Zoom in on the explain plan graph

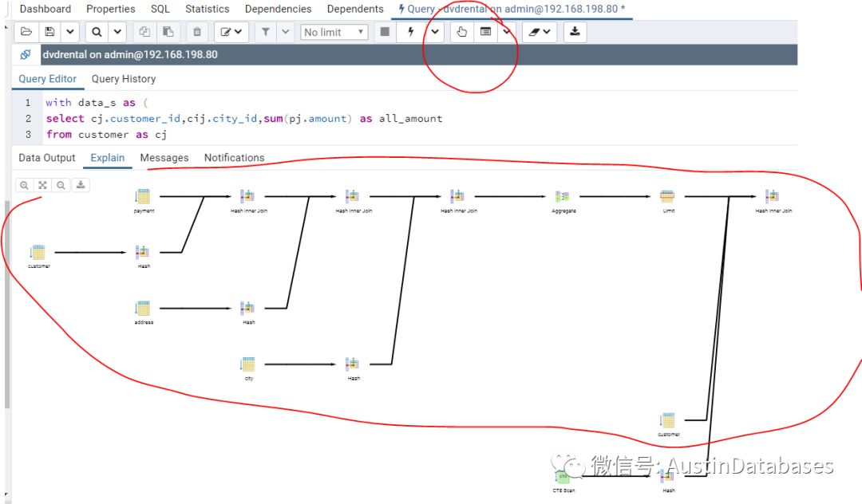[25, 185]
